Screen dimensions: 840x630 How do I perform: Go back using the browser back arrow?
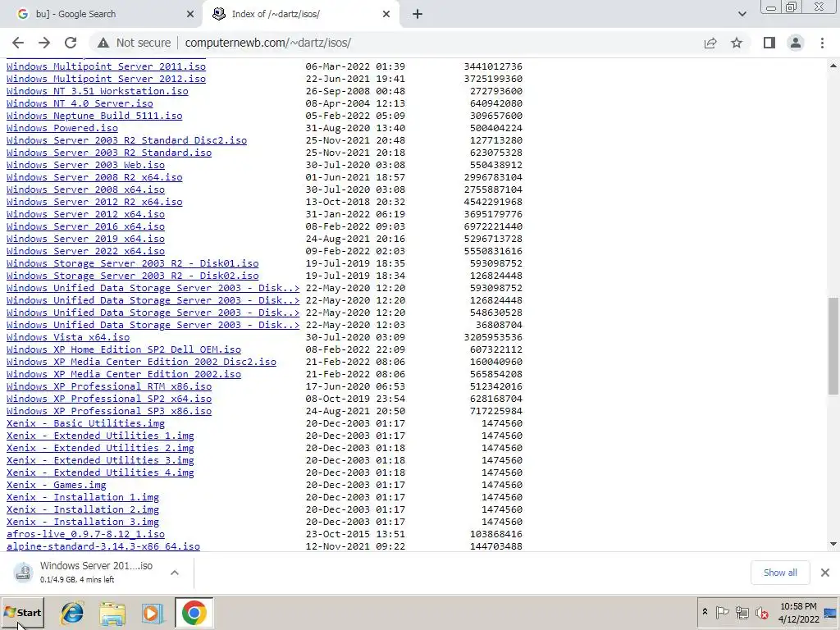[18, 43]
